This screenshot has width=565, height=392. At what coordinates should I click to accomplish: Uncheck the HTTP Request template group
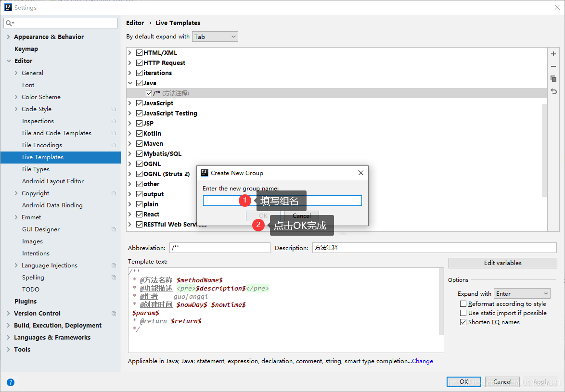tap(140, 63)
